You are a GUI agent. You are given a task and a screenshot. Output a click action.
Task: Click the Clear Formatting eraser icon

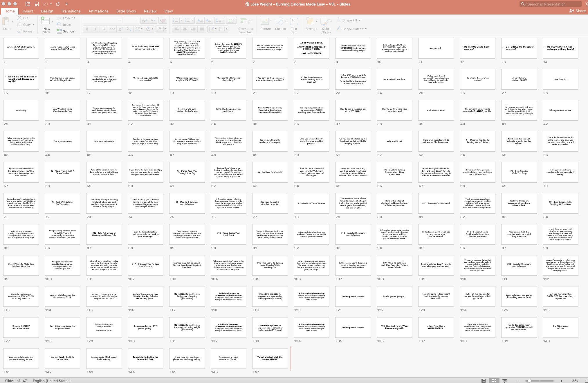coord(163,20)
